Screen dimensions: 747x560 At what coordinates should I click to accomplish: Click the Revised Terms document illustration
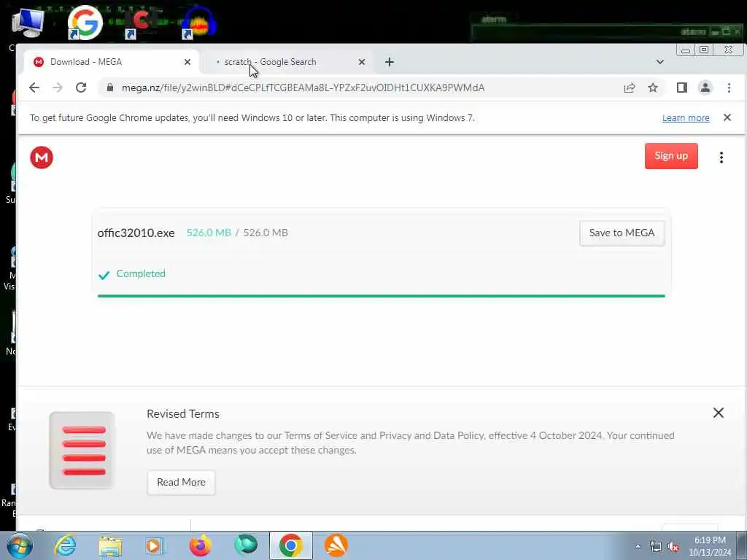coord(82,451)
